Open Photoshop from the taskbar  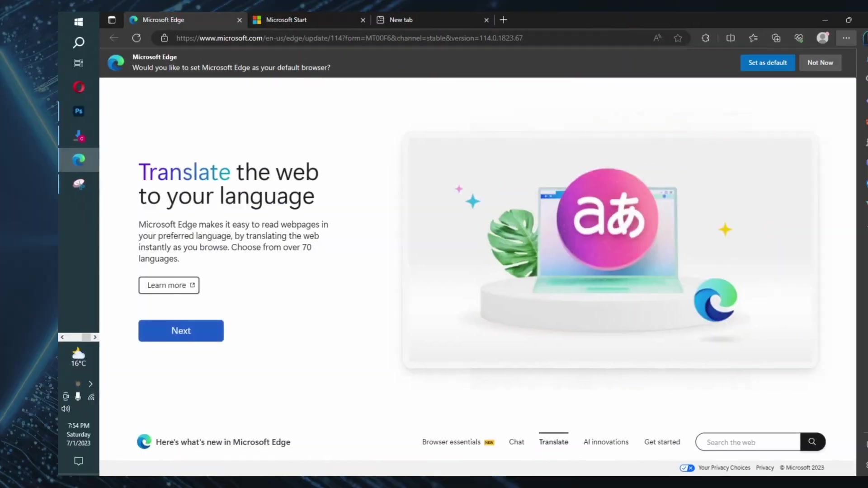coord(79,111)
